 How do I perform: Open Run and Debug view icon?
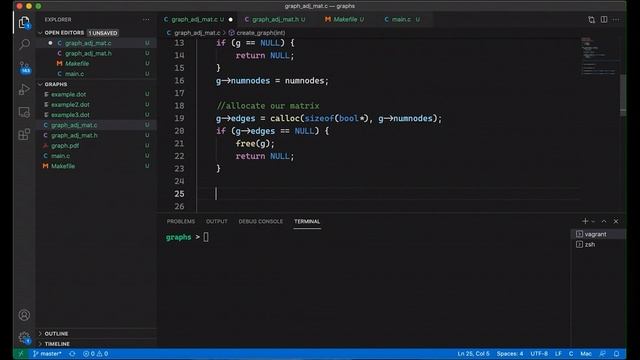pyautogui.click(x=24, y=89)
